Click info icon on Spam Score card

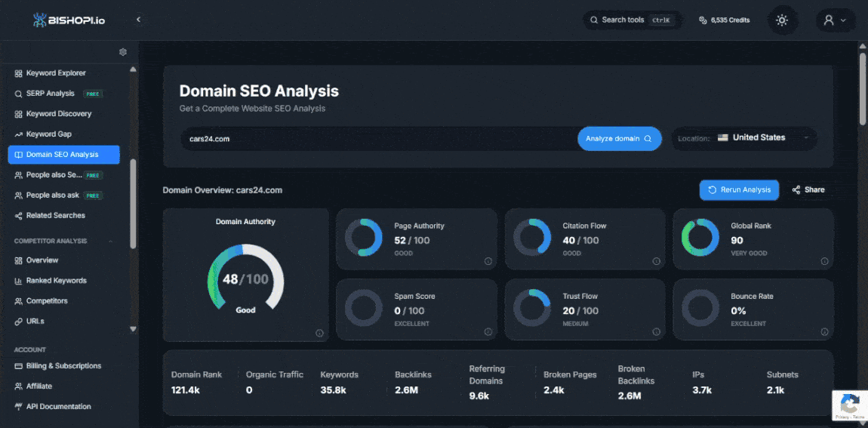point(488,332)
